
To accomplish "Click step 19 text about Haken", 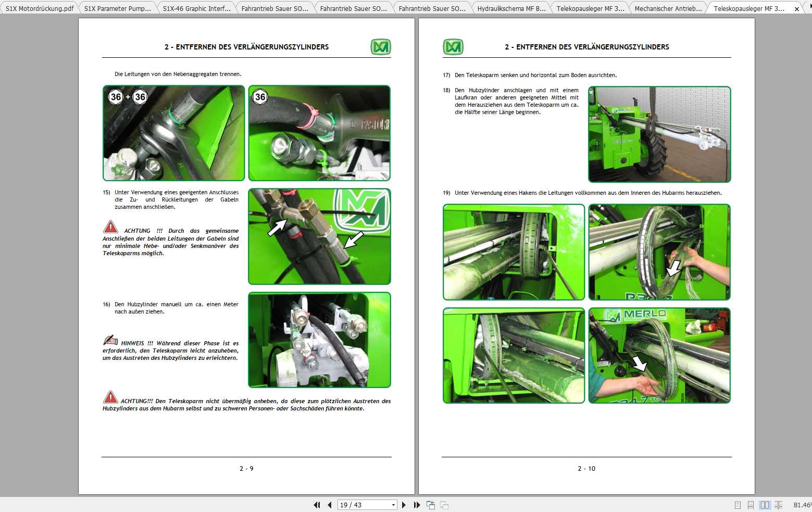I will [588, 193].
